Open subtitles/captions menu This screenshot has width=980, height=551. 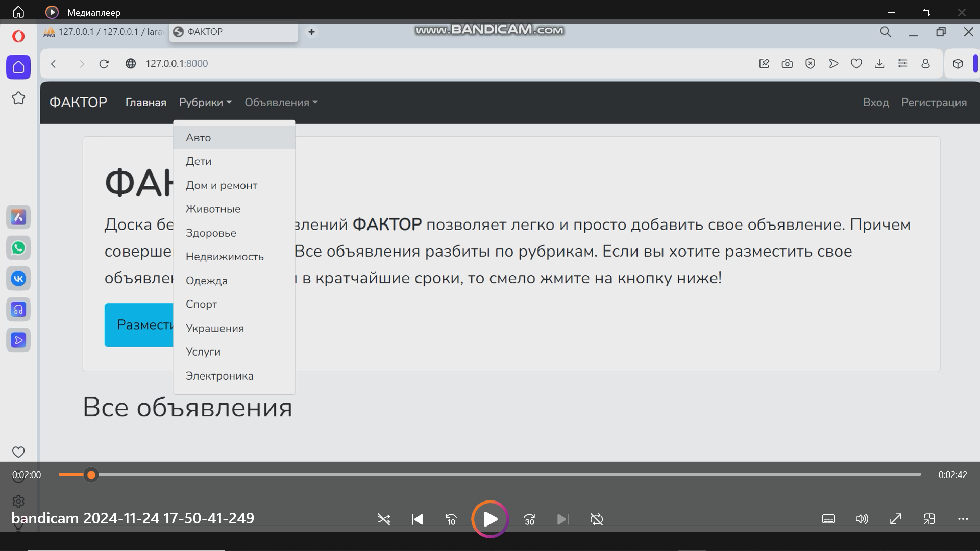pyautogui.click(x=828, y=519)
